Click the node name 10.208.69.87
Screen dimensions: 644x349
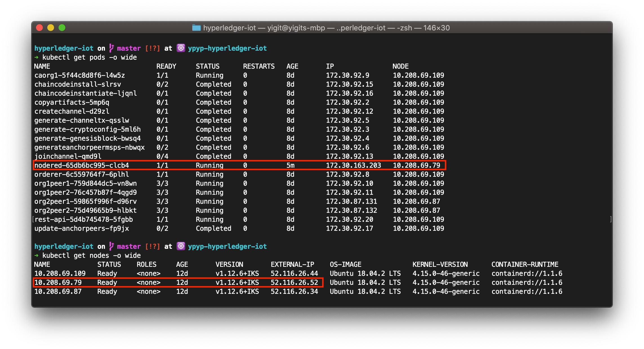click(58, 292)
